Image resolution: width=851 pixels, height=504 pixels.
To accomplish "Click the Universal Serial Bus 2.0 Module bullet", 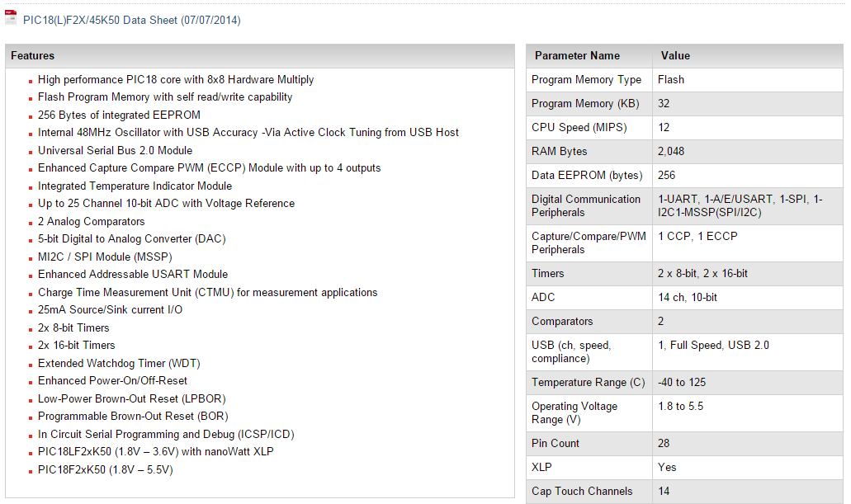I will (x=115, y=150).
